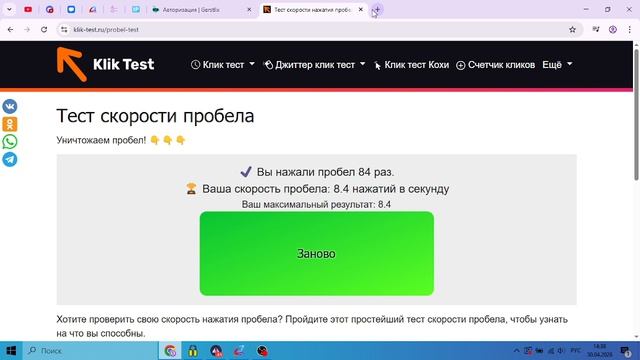Open the pinned red circular G tab
This screenshot has width=640, height=360.
tap(50, 9)
